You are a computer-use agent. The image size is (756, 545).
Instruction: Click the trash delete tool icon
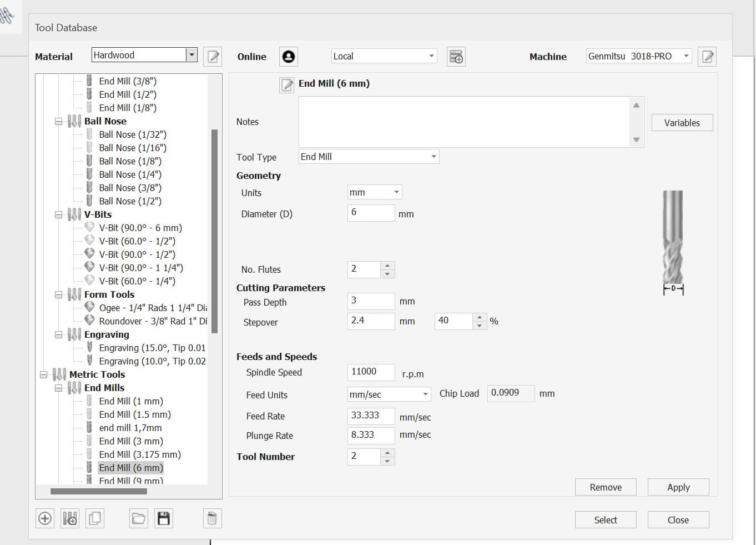click(x=212, y=518)
